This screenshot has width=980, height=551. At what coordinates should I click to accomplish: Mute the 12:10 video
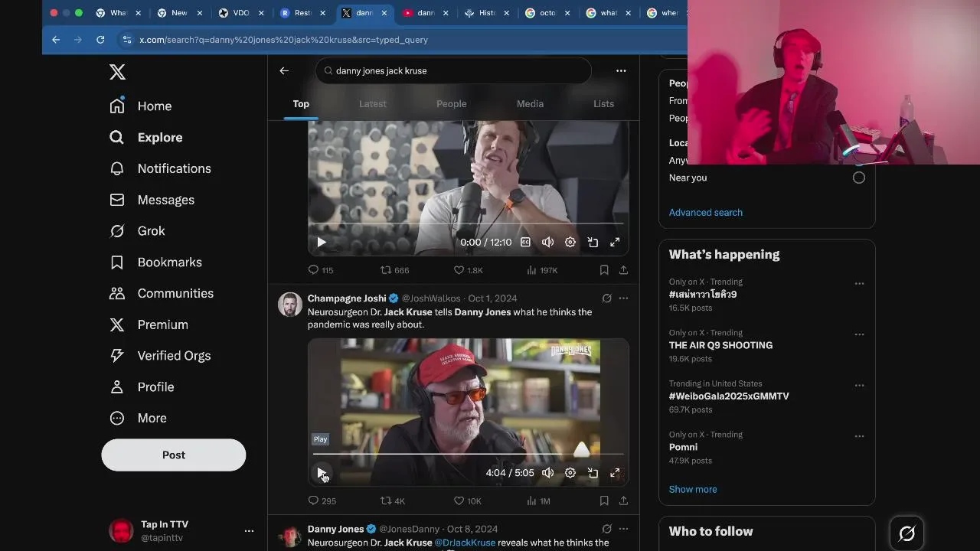pyautogui.click(x=547, y=242)
